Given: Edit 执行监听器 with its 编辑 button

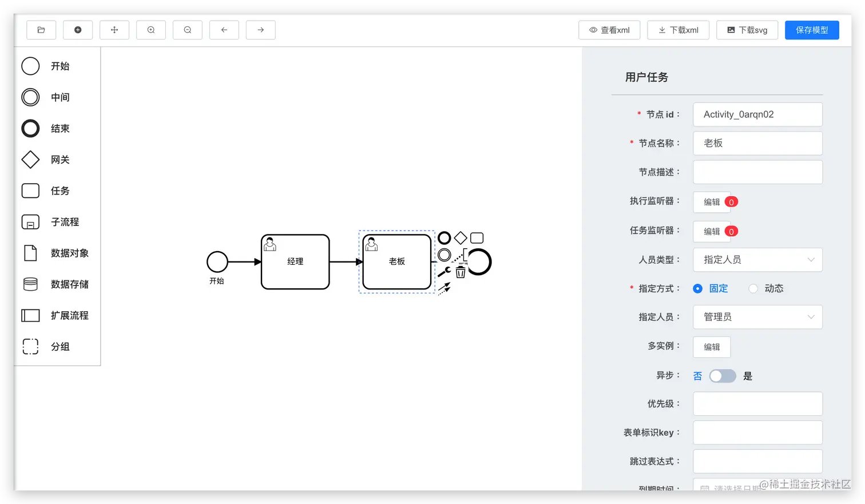Looking at the screenshot, I should (x=712, y=202).
